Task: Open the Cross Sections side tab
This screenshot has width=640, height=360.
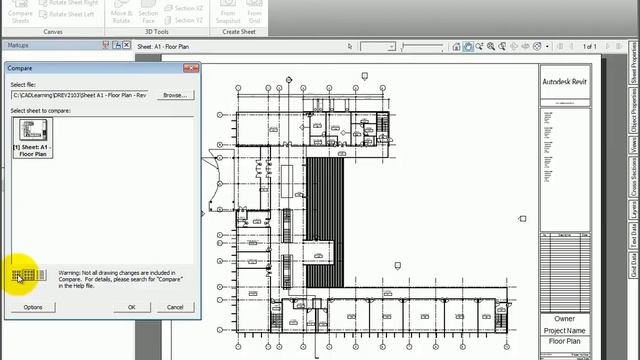Action: [x=633, y=178]
